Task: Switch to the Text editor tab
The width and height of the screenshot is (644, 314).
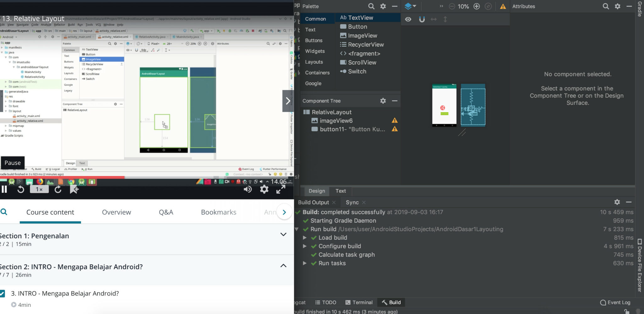Action: pyautogui.click(x=341, y=191)
